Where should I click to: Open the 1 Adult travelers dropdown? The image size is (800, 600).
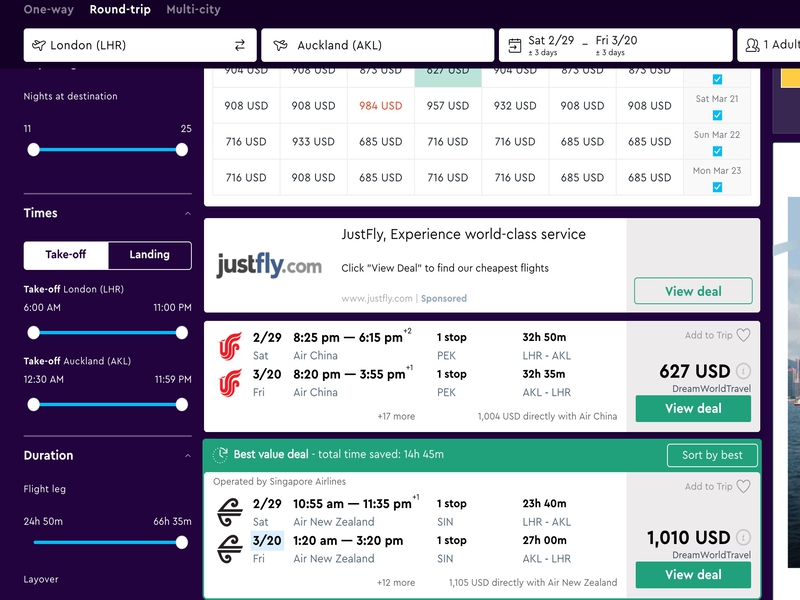point(768,45)
